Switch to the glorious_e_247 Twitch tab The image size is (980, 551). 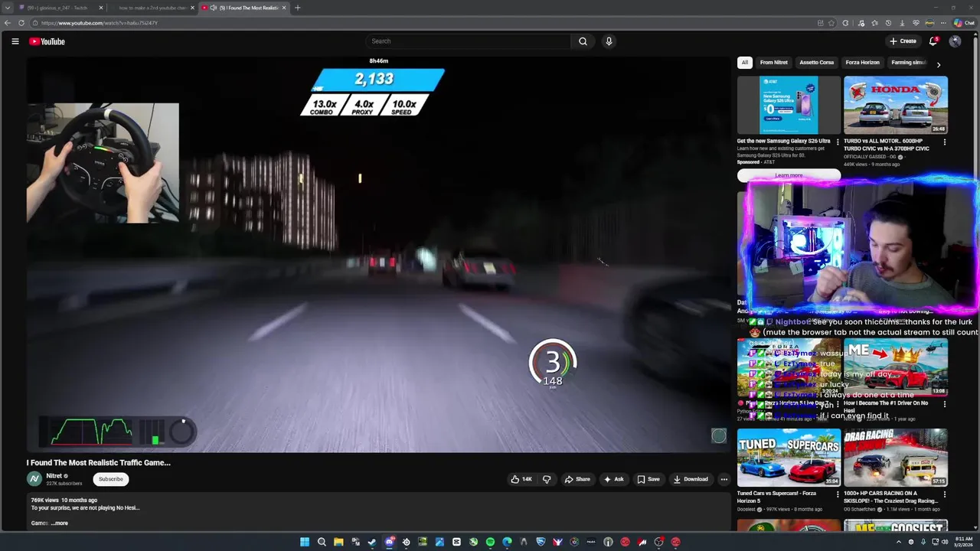point(60,8)
